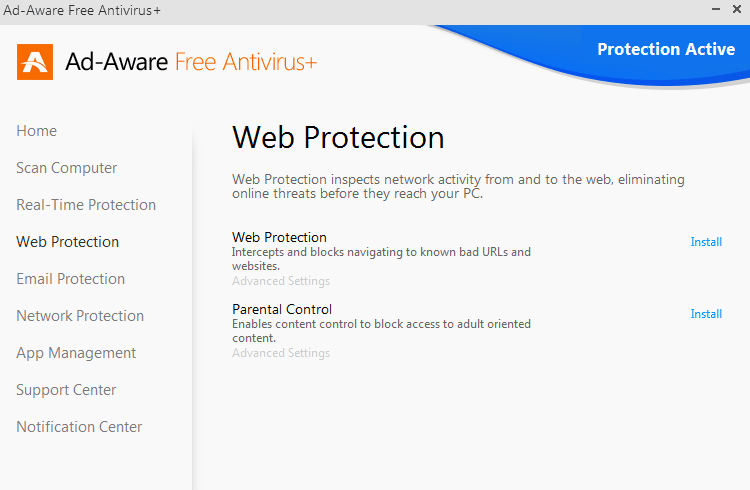Open Email Protection settings
The image size is (750, 490).
tap(71, 278)
